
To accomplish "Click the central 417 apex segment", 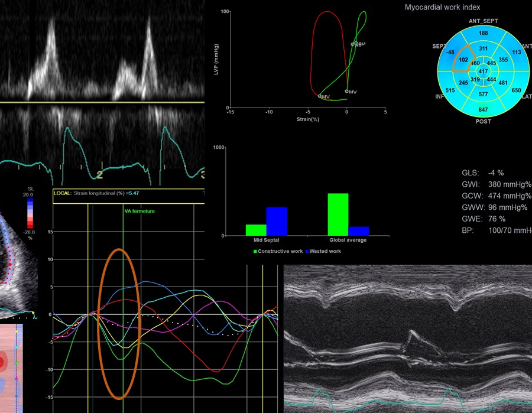I will click(x=483, y=71).
